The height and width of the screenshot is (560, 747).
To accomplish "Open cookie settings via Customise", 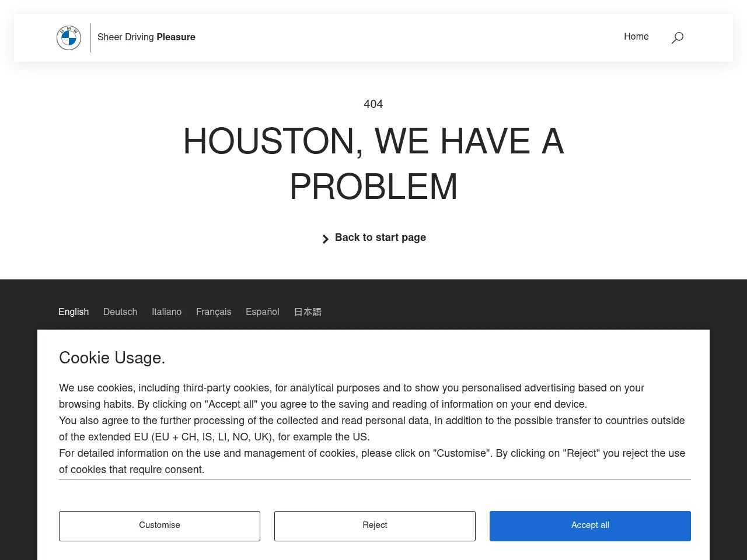I will [x=159, y=526].
